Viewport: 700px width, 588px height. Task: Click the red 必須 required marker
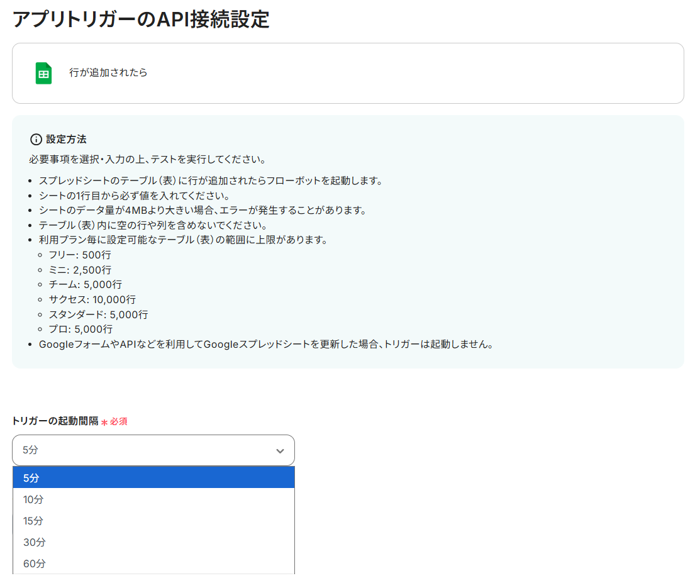[x=114, y=421]
